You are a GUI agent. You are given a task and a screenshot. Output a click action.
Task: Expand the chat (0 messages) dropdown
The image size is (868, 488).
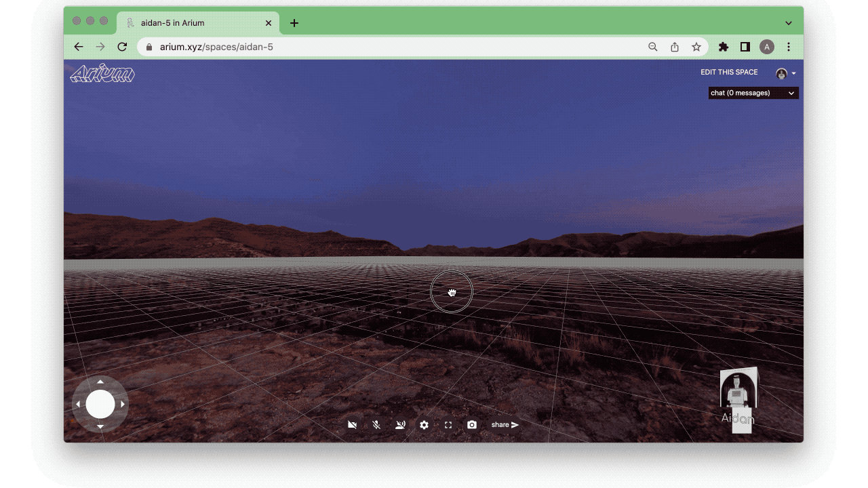[x=753, y=93]
